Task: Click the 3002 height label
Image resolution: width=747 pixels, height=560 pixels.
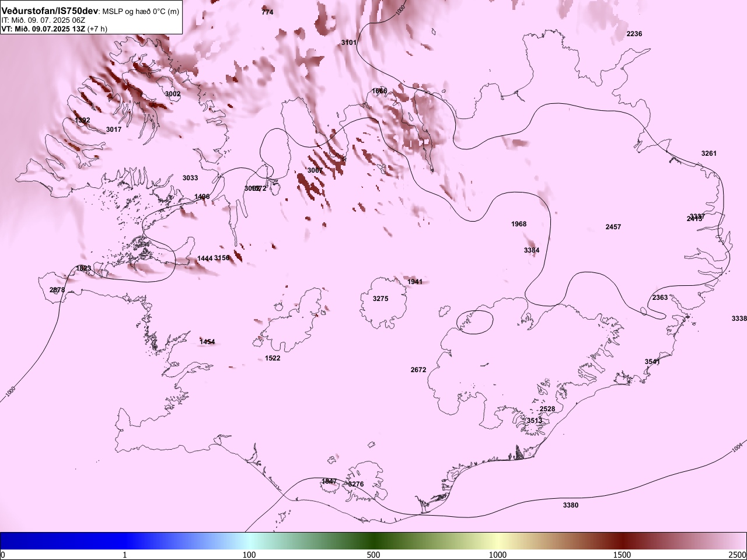Action: tap(173, 94)
